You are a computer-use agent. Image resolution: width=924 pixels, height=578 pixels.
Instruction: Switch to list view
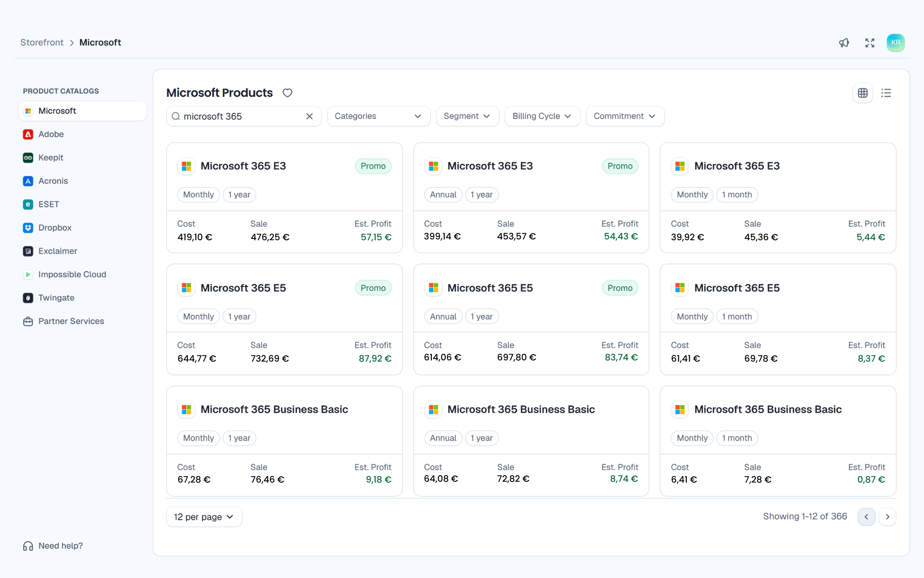point(886,93)
